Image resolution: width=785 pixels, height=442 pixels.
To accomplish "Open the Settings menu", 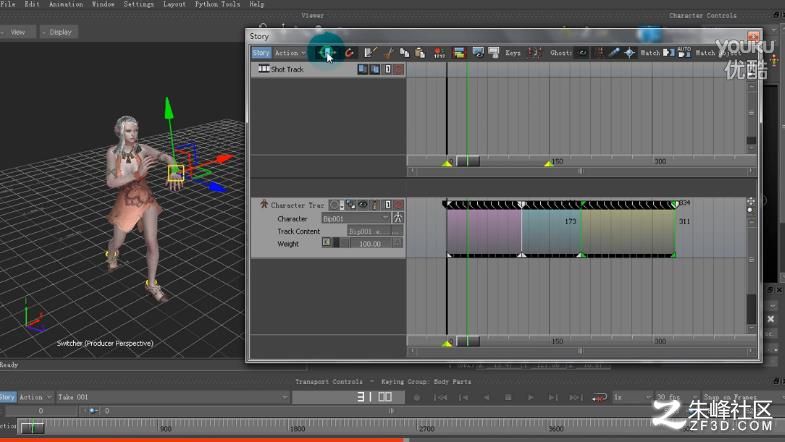I will coord(139,4).
